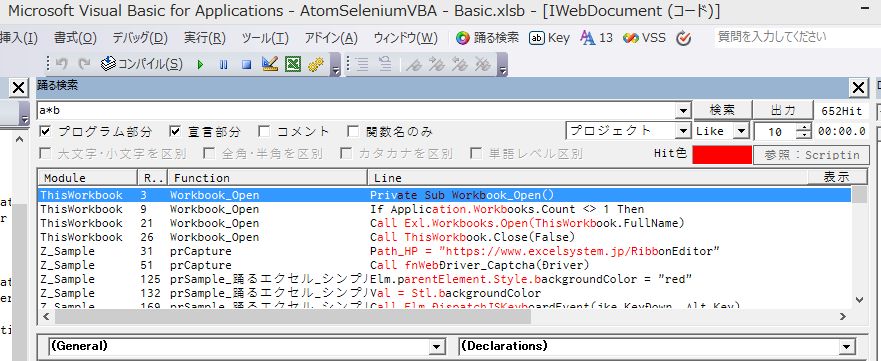Click the 検索 search button

pyautogui.click(x=722, y=110)
